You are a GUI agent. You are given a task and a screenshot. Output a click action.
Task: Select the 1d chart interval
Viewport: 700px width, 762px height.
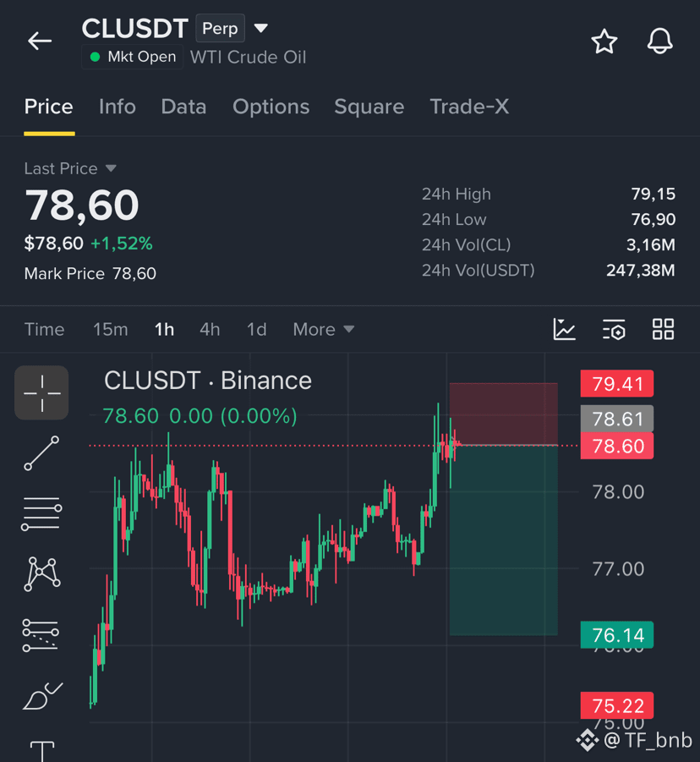point(256,330)
